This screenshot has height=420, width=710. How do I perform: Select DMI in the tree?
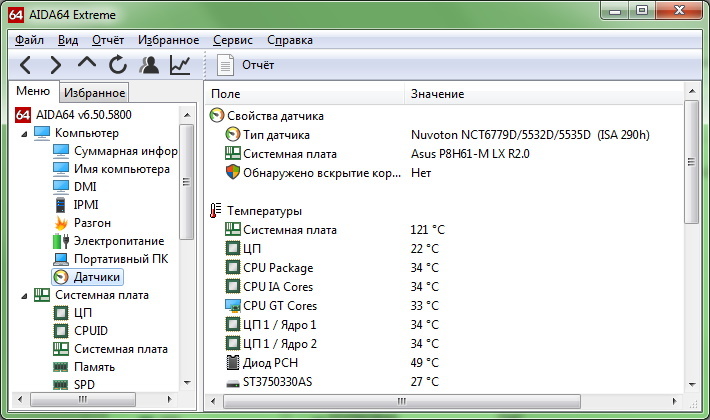[75, 186]
